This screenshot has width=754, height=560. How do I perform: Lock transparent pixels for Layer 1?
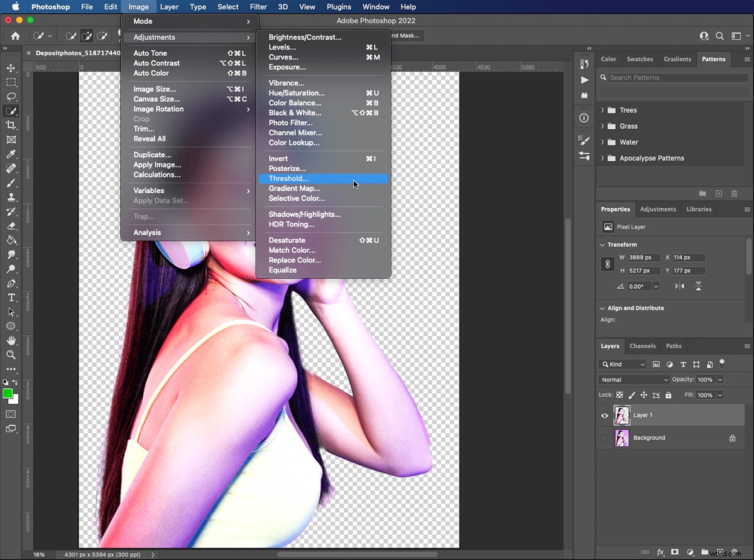[x=619, y=395]
